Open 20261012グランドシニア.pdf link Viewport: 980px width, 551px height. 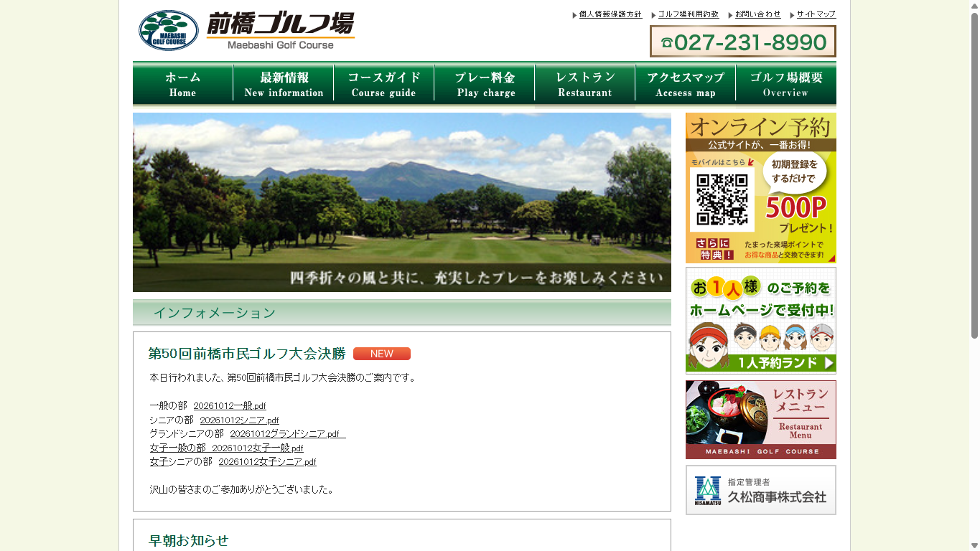click(x=288, y=434)
